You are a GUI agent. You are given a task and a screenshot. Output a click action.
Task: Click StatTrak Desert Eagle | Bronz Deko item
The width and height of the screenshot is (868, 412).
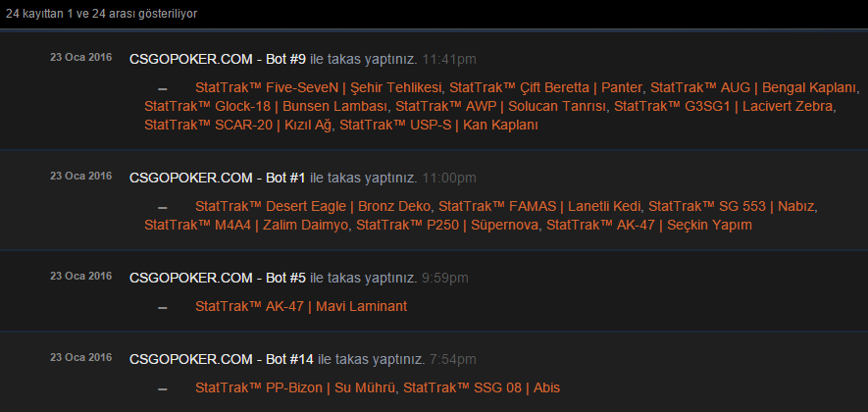pyautogui.click(x=313, y=207)
